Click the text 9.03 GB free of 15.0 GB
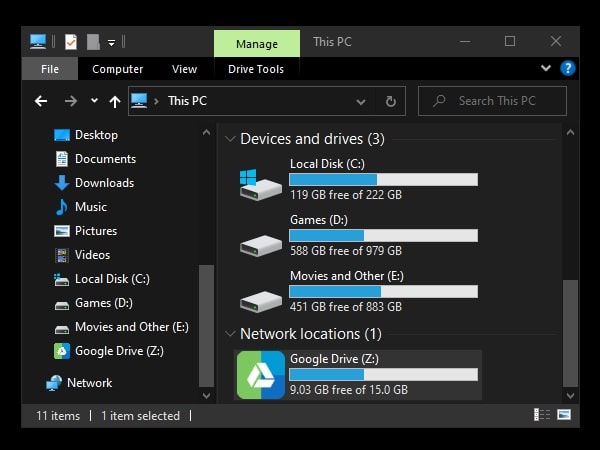600x450 pixels. 349,390
